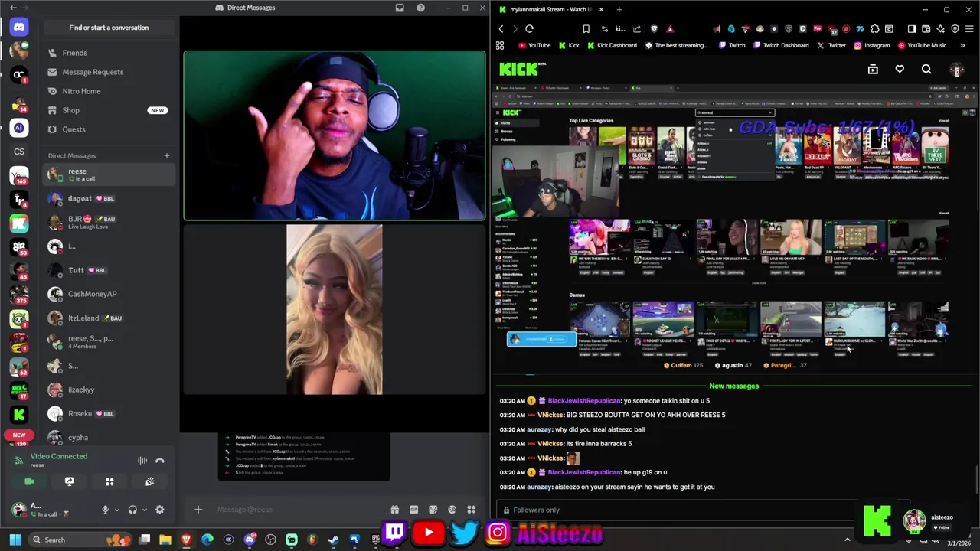Toggle the Discord camera off
The height and width of the screenshot is (551, 980).
pyautogui.click(x=29, y=481)
